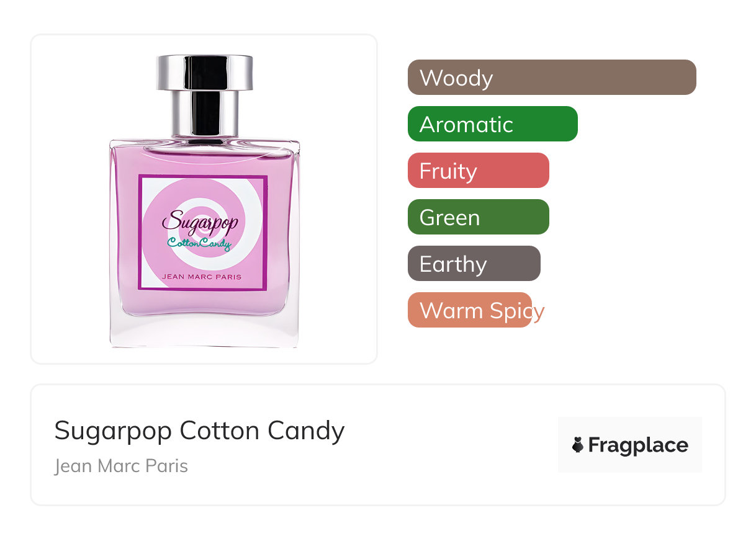Click the perfume image card frame

[x=204, y=199]
